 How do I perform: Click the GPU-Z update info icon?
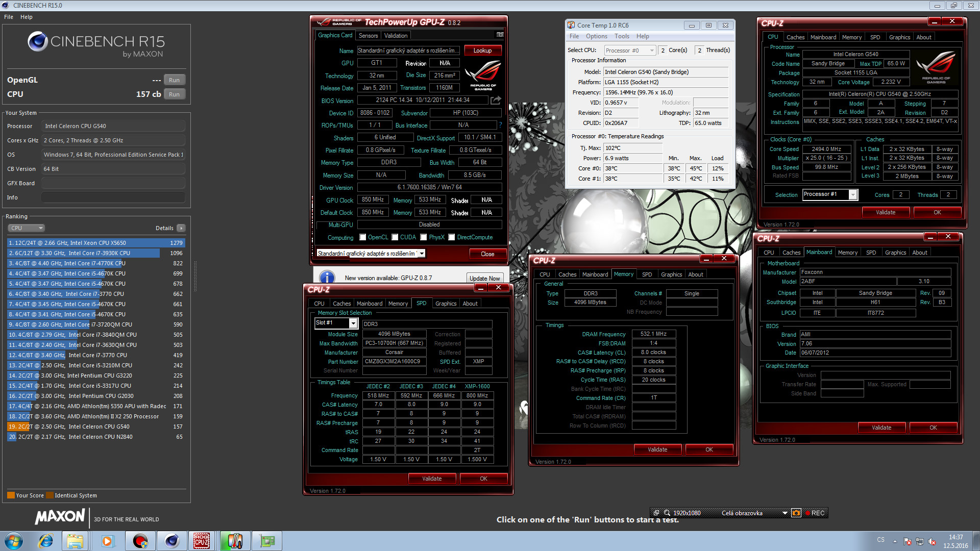tap(327, 278)
